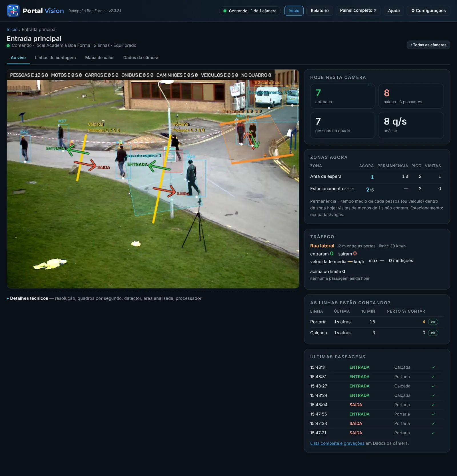457x476 pixels.
Task: Click checkmark on the 15:47:21 SAÍDA passage
Action: tap(433, 433)
